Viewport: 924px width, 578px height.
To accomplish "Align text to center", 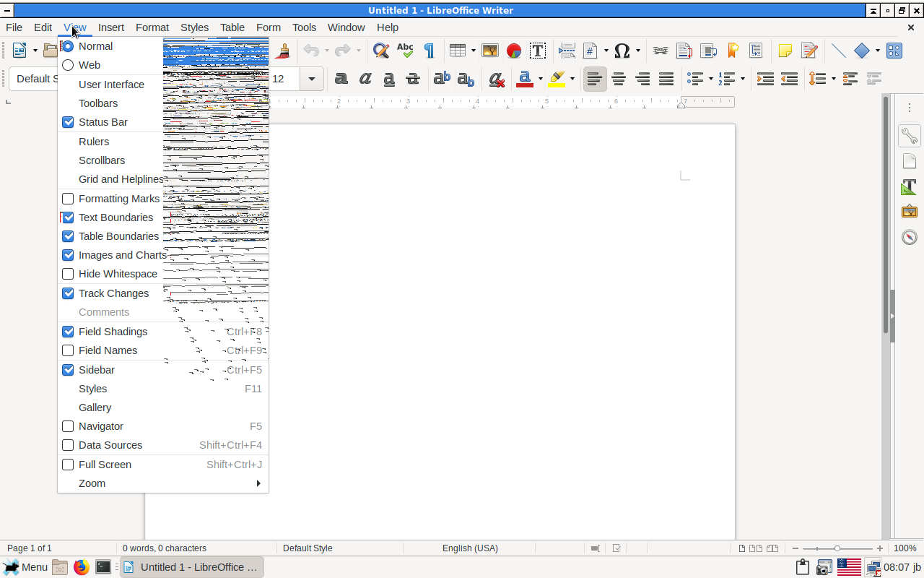I will coord(619,79).
